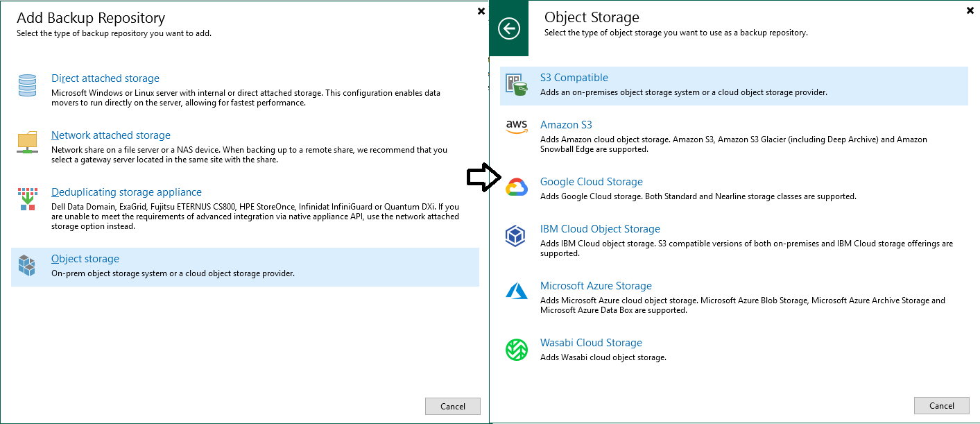Click the Amazon 'Snowball Edge are supported' description
Screen dimensions: 980x424
734,144
